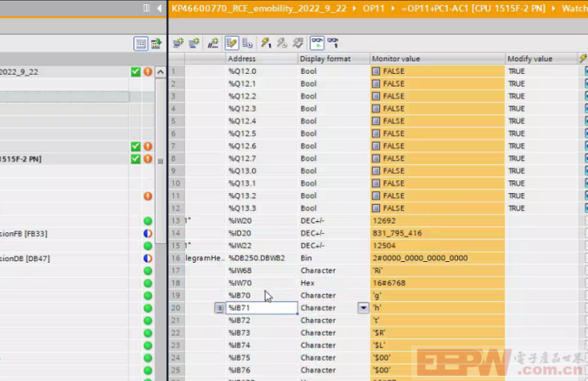This screenshot has height=381, width=588.
Task: Click the Monitor value column header
Action: [x=438, y=59]
